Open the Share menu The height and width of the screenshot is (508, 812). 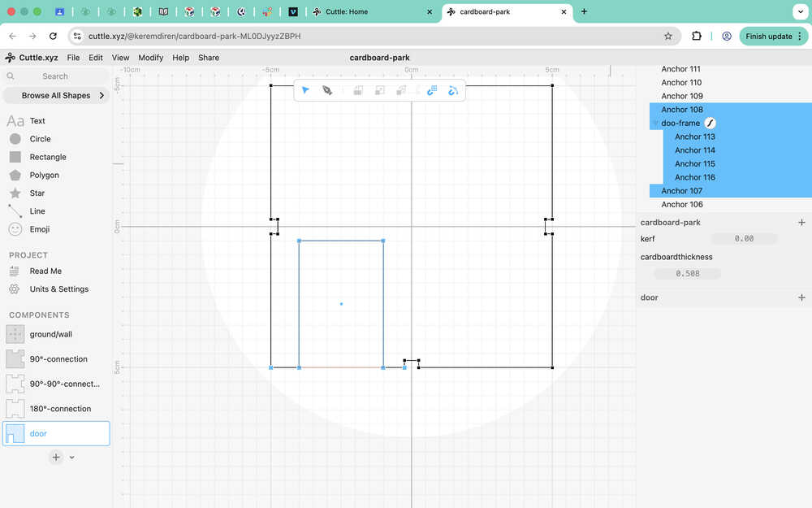[209, 58]
